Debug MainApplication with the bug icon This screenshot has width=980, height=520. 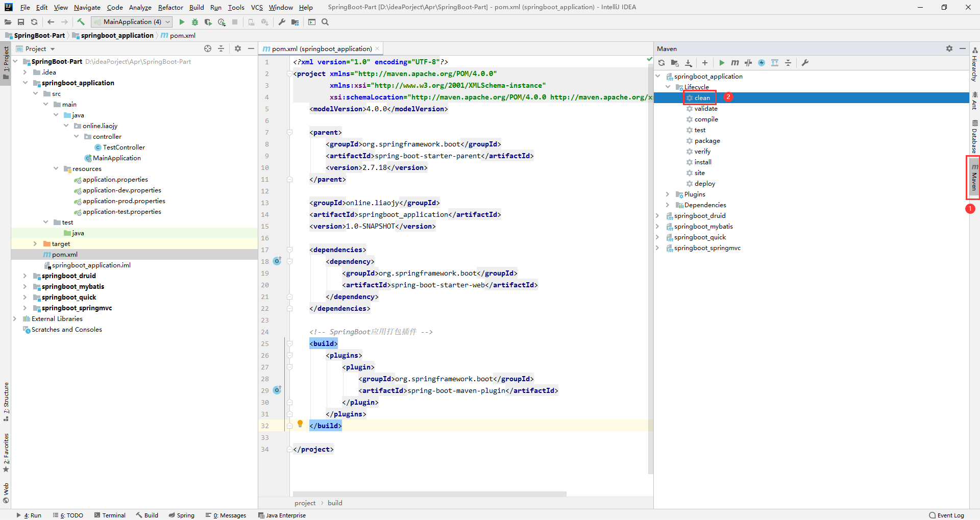[x=195, y=22]
